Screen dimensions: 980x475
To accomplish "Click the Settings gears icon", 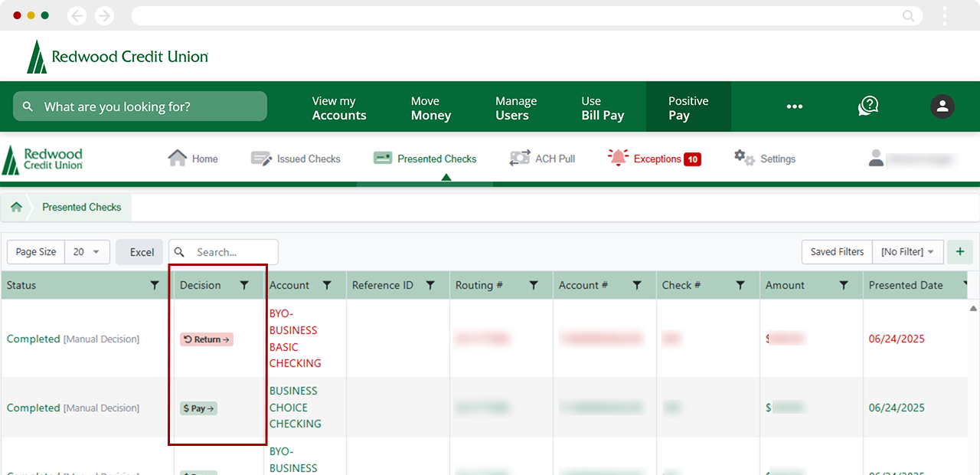I will click(x=744, y=158).
